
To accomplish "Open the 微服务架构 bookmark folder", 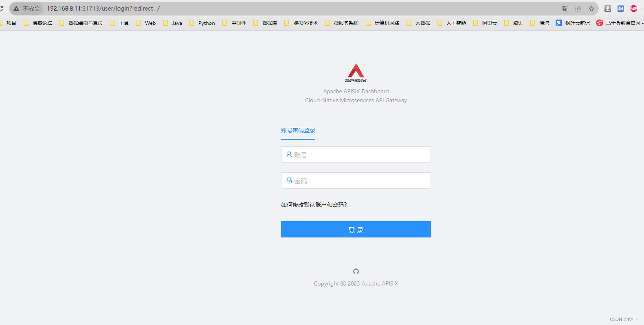I will (342, 23).
